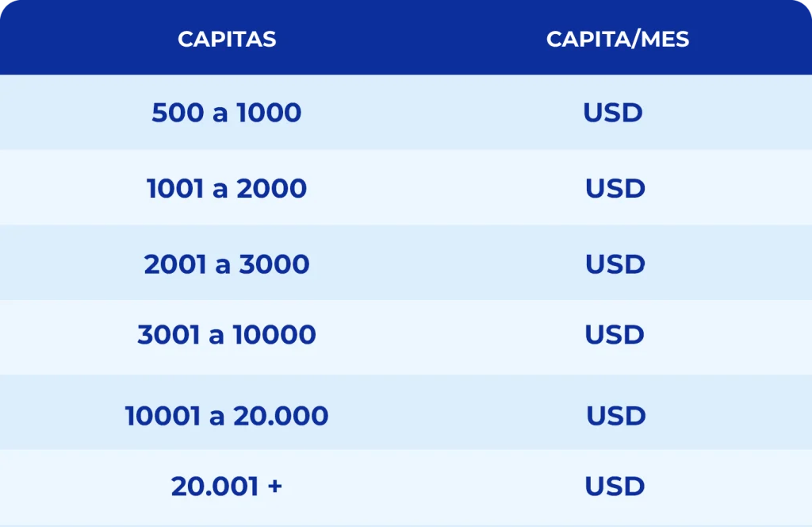
Task: Click USD price in the 2001 a 3000 row
Action: coord(615,264)
